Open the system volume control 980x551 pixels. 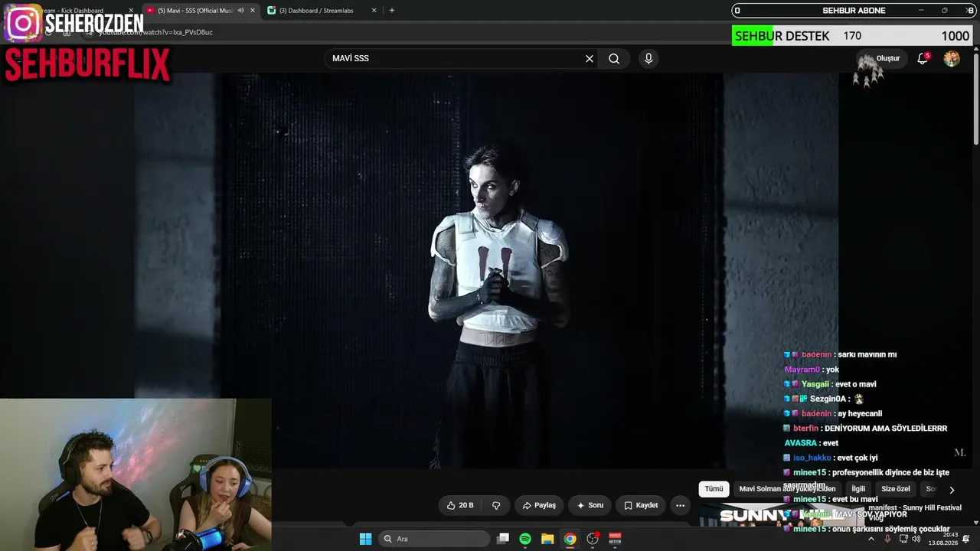point(916,539)
